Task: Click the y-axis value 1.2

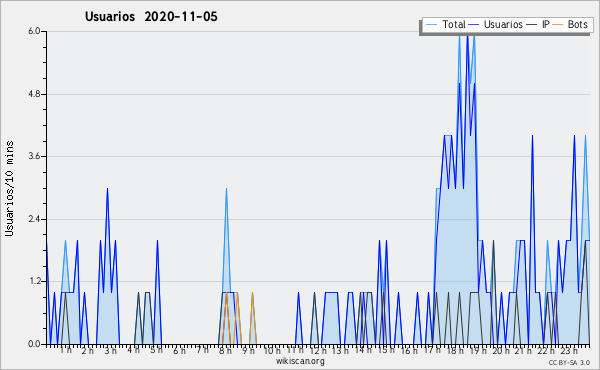Action: (x=34, y=282)
